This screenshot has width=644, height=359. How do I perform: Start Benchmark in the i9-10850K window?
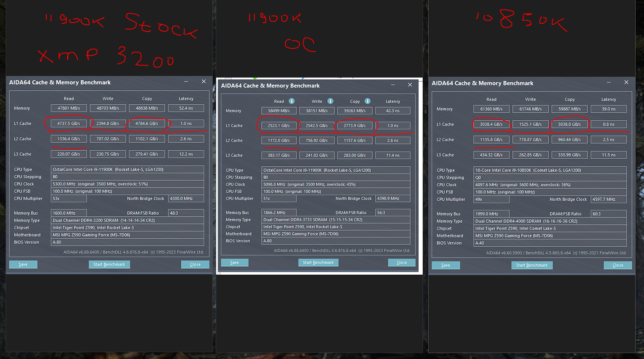(532, 265)
